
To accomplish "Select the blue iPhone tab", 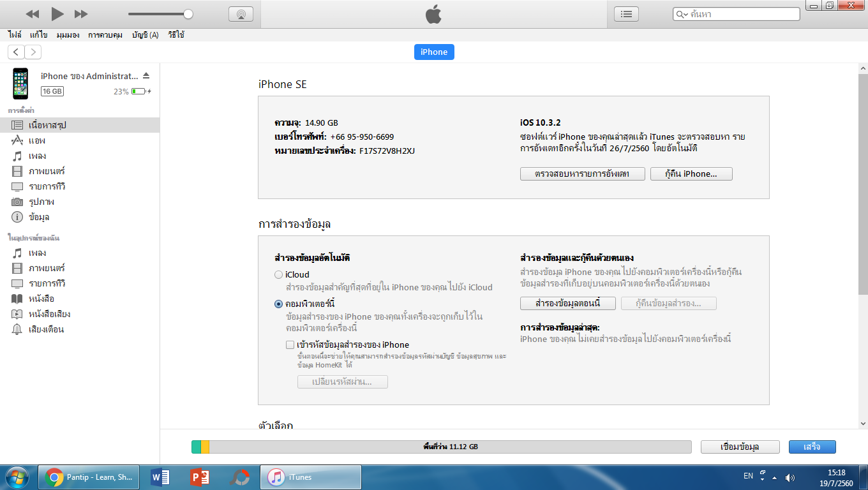I will 434,52.
